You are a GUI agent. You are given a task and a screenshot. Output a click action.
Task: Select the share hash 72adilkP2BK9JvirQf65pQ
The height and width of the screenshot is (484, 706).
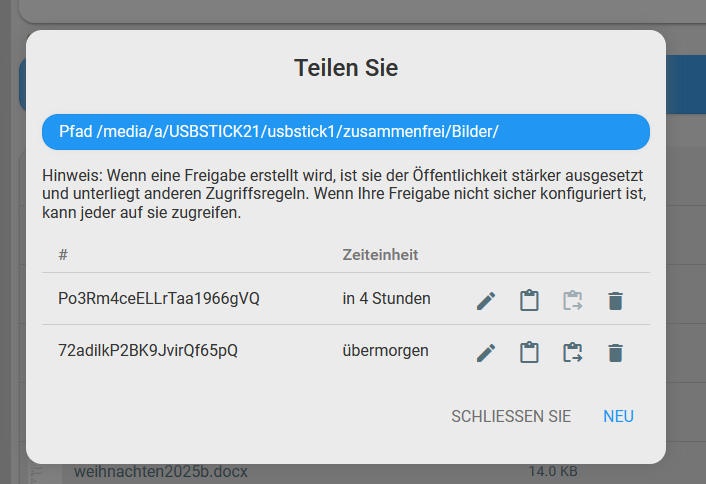click(x=148, y=351)
